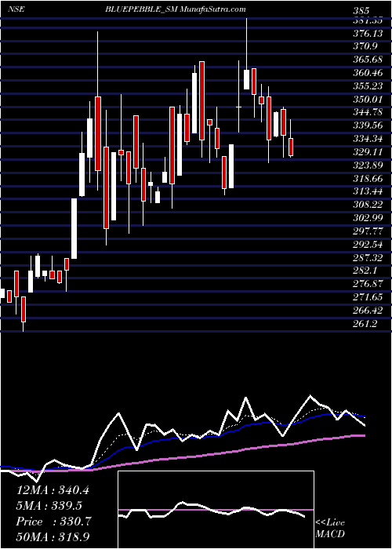Select the Price : 330.7 readout
This screenshot has width=392, height=549.
click(x=53, y=522)
